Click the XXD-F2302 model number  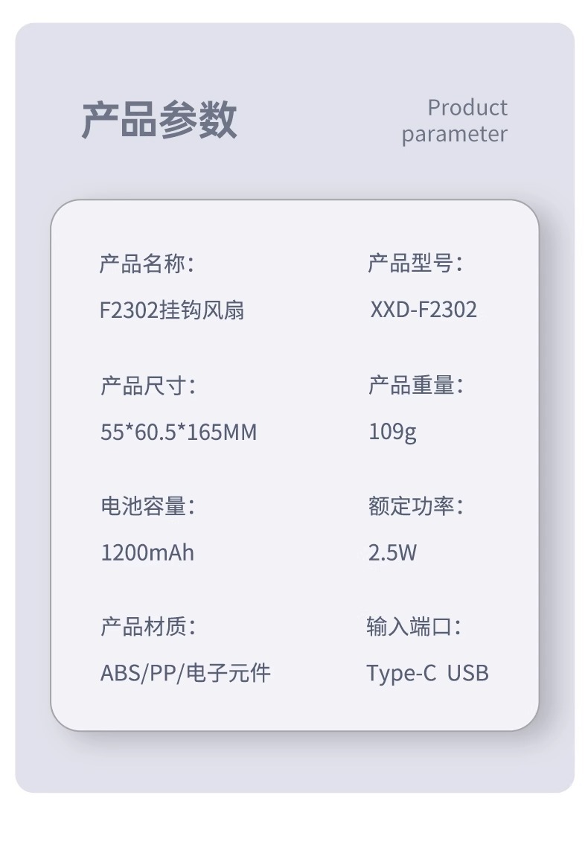[424, 310]
